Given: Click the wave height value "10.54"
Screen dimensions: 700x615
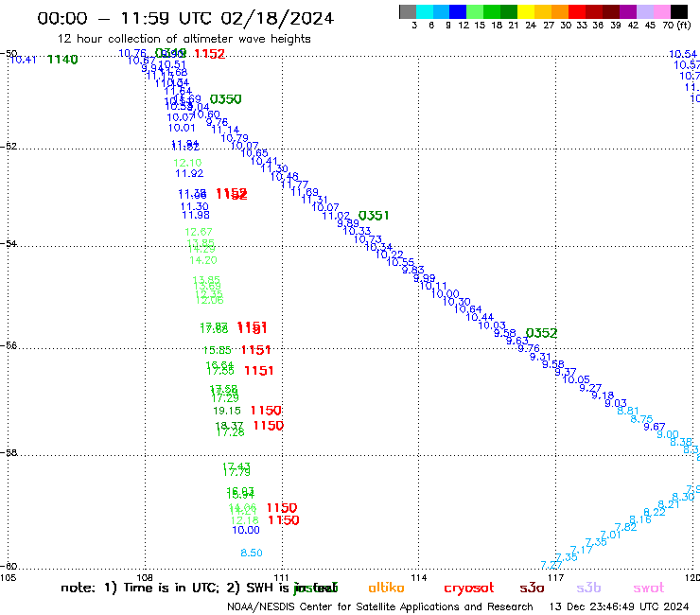Looking at the screenshot, I should tap(683, 54).
